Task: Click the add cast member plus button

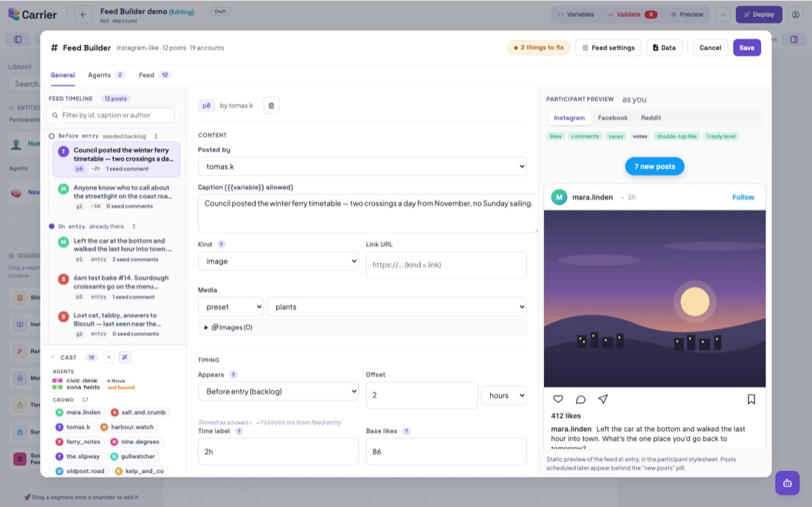Action: 109,357
